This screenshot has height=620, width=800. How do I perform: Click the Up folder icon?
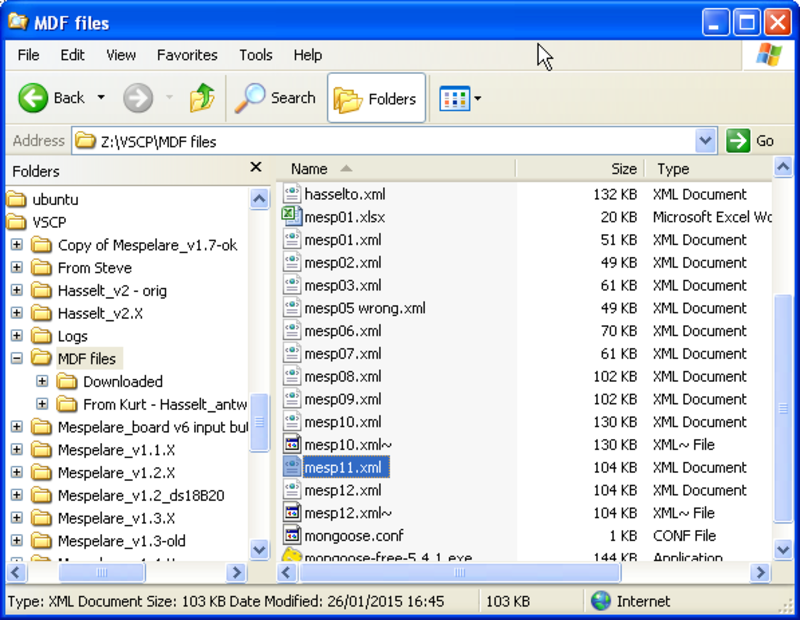[x=202, y=98]
